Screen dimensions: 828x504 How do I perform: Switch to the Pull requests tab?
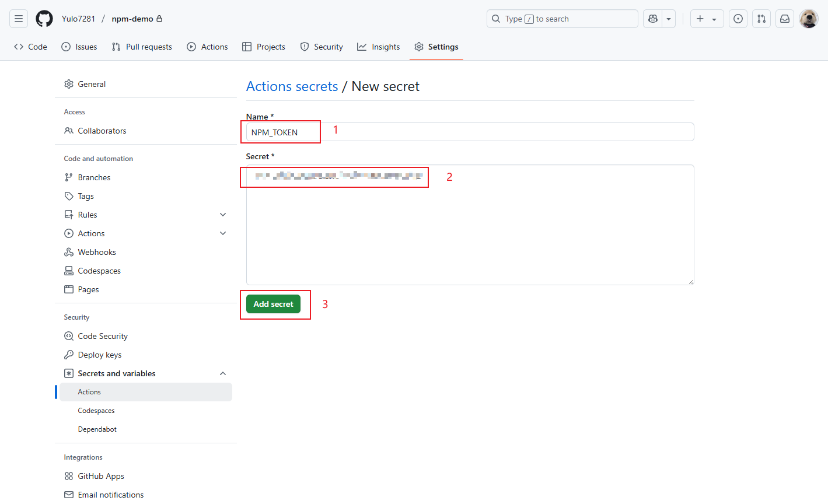142,47
